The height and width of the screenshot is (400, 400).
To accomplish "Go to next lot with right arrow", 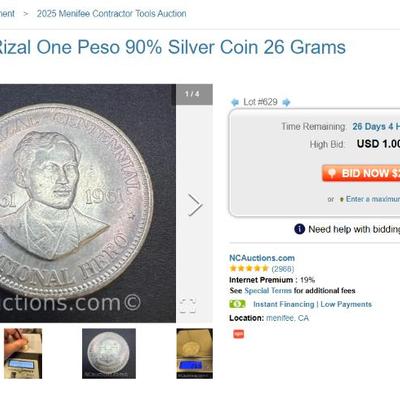I will click(x=286, y=102).
